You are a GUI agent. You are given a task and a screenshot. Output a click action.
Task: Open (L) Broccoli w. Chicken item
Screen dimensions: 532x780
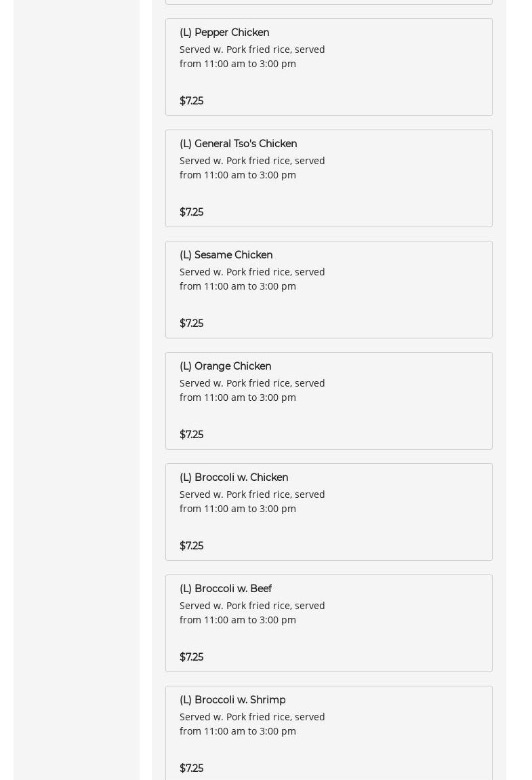pos(234,477)
